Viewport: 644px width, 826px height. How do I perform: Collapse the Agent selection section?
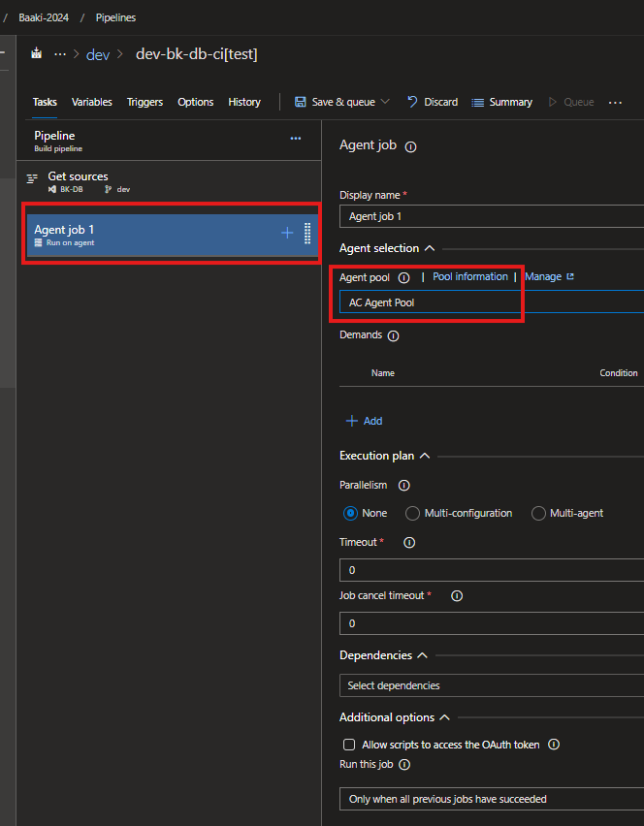(430, 248)
